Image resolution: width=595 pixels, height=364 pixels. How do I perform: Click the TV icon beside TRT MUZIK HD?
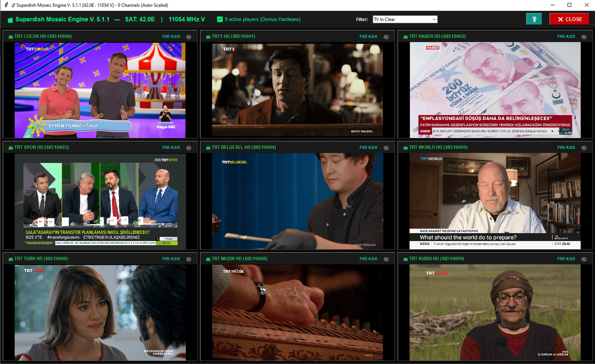tap(208, 259)
